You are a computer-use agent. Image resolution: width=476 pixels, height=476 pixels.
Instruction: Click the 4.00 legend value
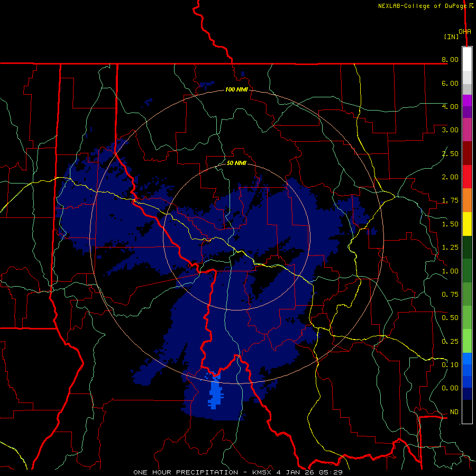click(x=450, y=106)
